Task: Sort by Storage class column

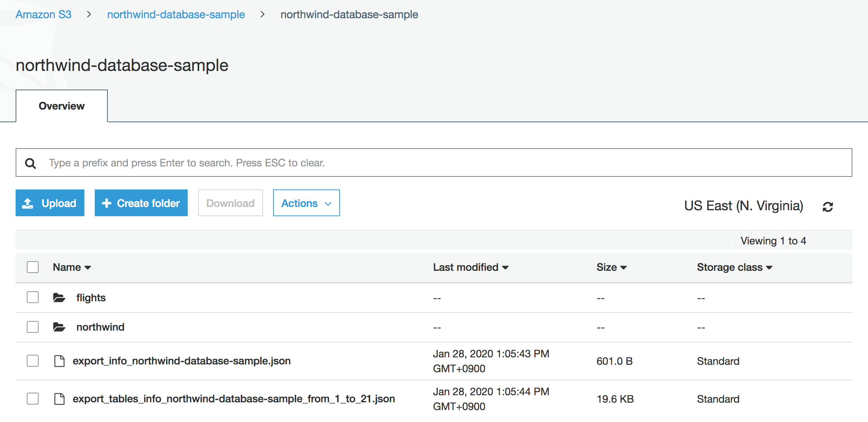Action: [734, 267]
